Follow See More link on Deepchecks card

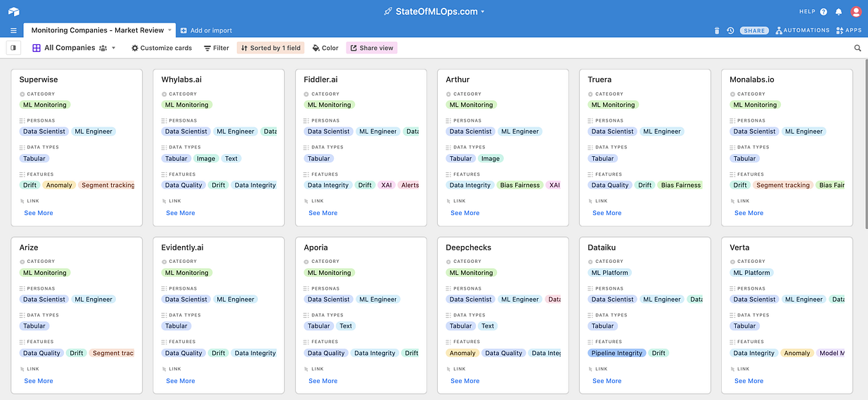pos(465,381)
